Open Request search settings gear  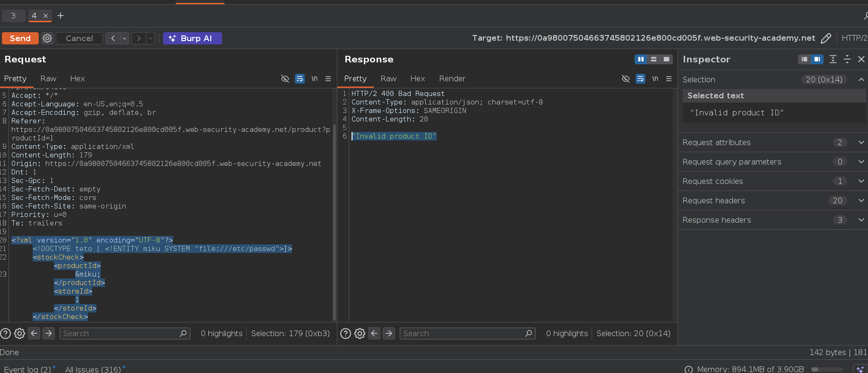tap(19, 333)
